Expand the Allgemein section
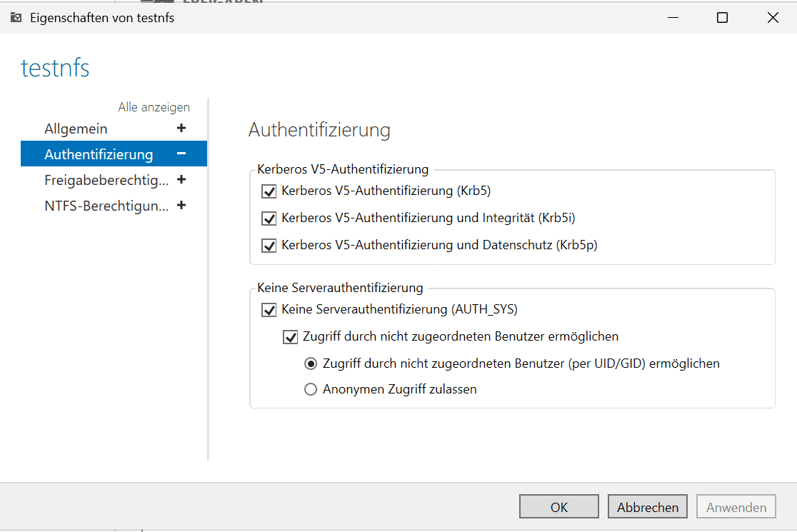This screenshot has height=532, width=797. click(181, 129)
